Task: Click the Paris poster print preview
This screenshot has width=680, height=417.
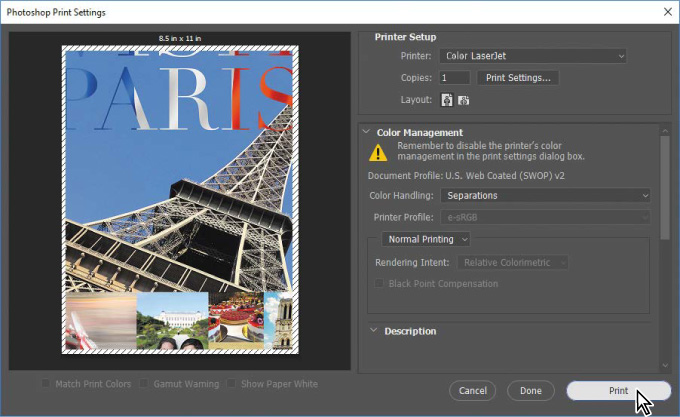Action: click(180, 200)
